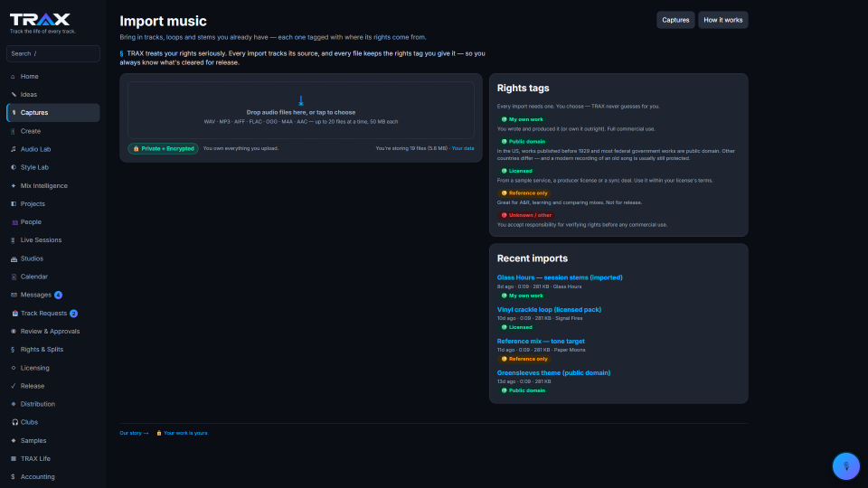
Task: Click Reference only tag in Rights tags
Action: [x=524, y=193]
